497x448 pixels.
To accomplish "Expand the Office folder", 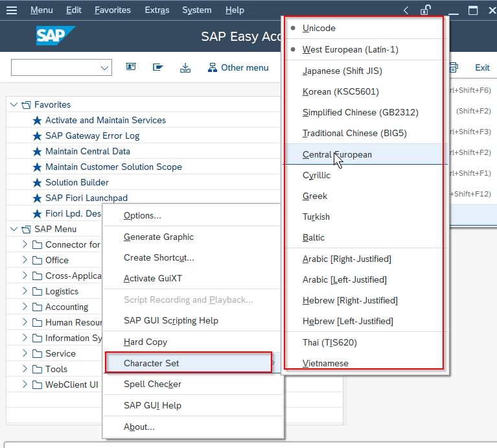I will (x=25, y=260).
